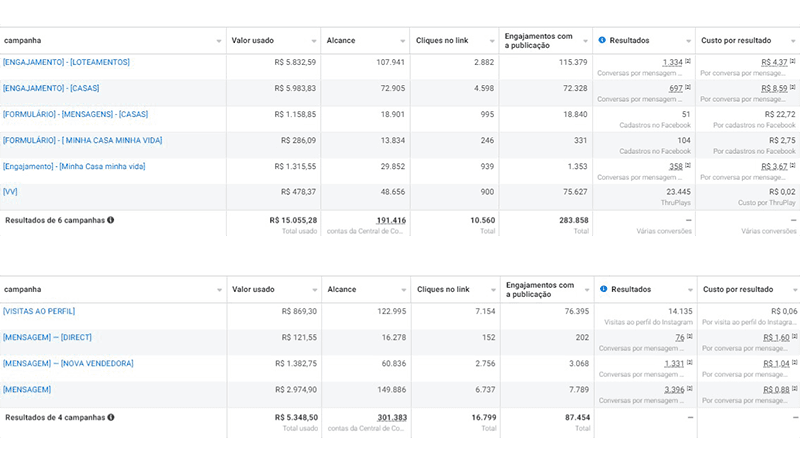Click footnote marker next to 3.396 result

(688, 389)
